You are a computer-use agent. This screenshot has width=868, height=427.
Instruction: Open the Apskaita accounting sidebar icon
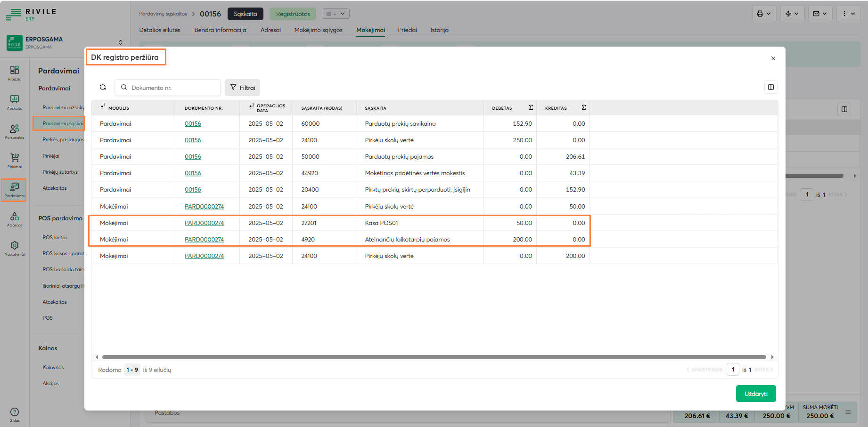15,102
